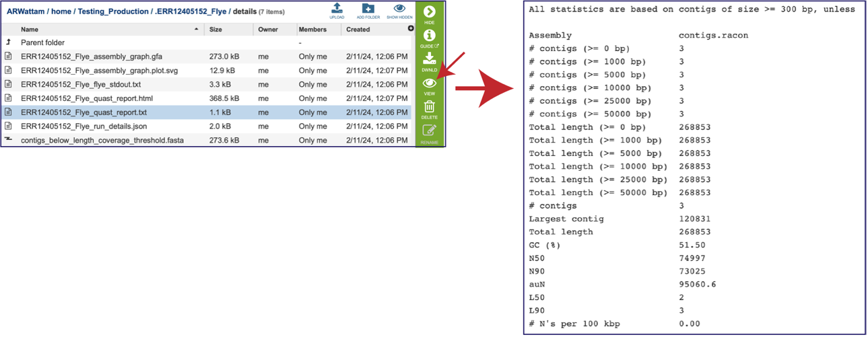The image size is (868, 337).
Task: Open column chooser plus icon
Action: 411,29
